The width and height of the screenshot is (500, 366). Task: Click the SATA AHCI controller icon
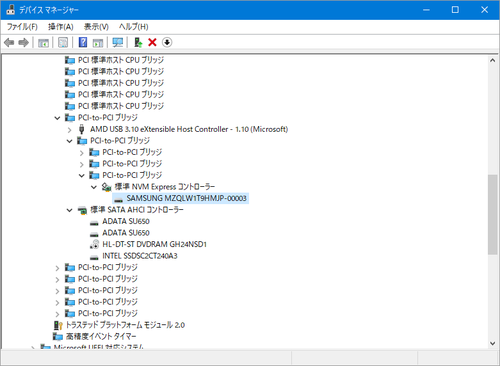tap(82, 210)
